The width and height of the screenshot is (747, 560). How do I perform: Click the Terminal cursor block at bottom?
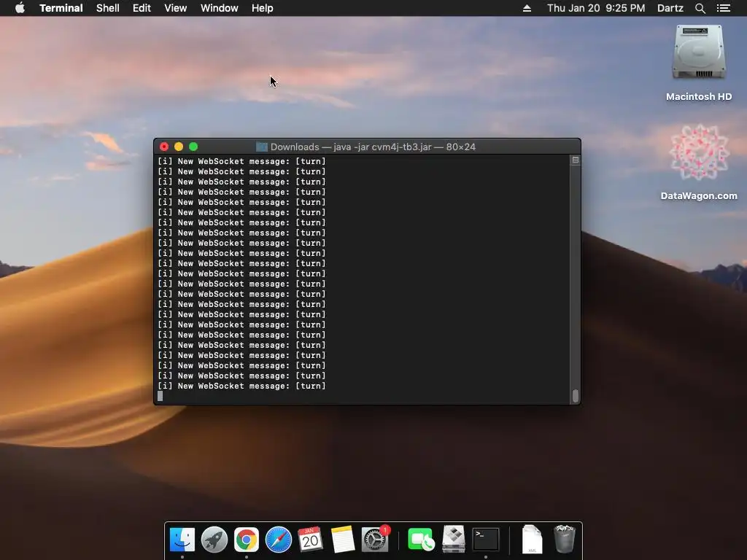tap(160, 396)
